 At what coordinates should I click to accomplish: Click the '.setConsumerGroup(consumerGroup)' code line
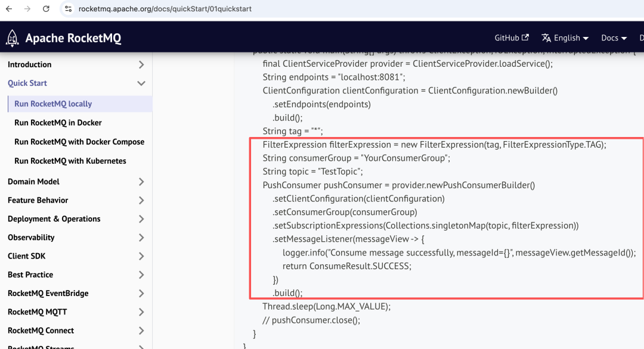tap(345, 212)
